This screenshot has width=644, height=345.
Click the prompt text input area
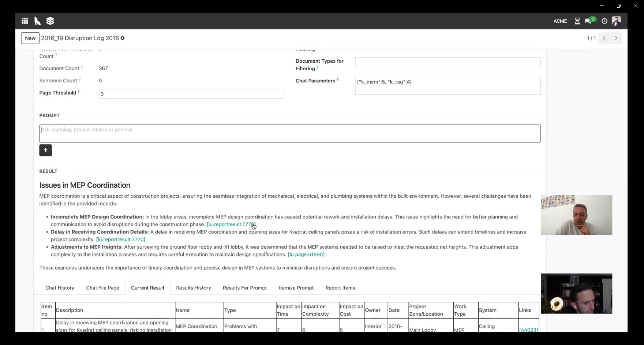pyautogui.click(x=290, y=133)
